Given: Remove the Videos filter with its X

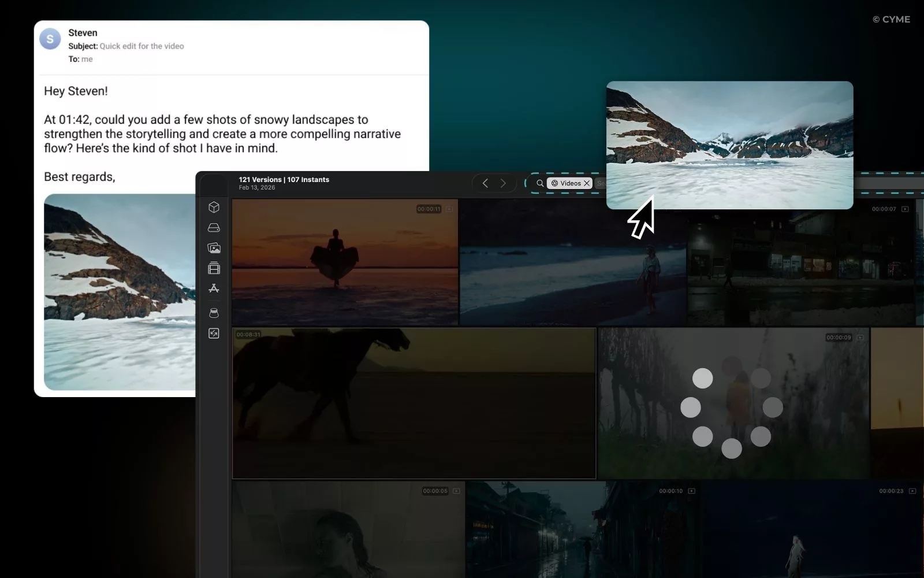Looking at the screenshot, I should 586,183.
